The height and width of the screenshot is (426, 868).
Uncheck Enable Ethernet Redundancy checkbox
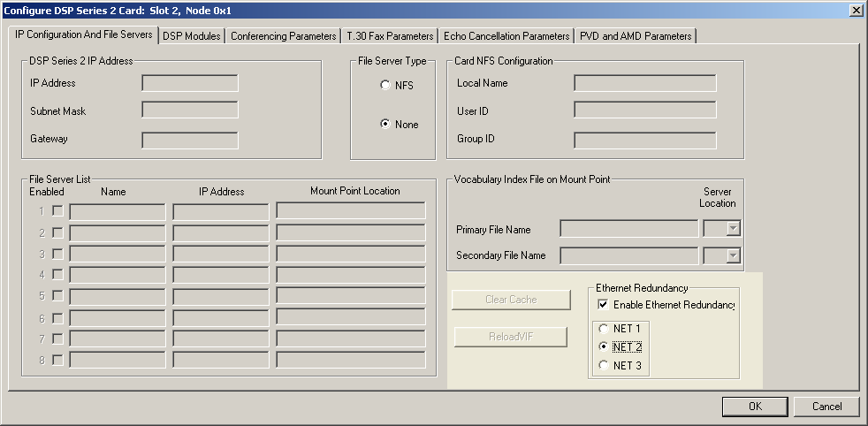(604, 305)
